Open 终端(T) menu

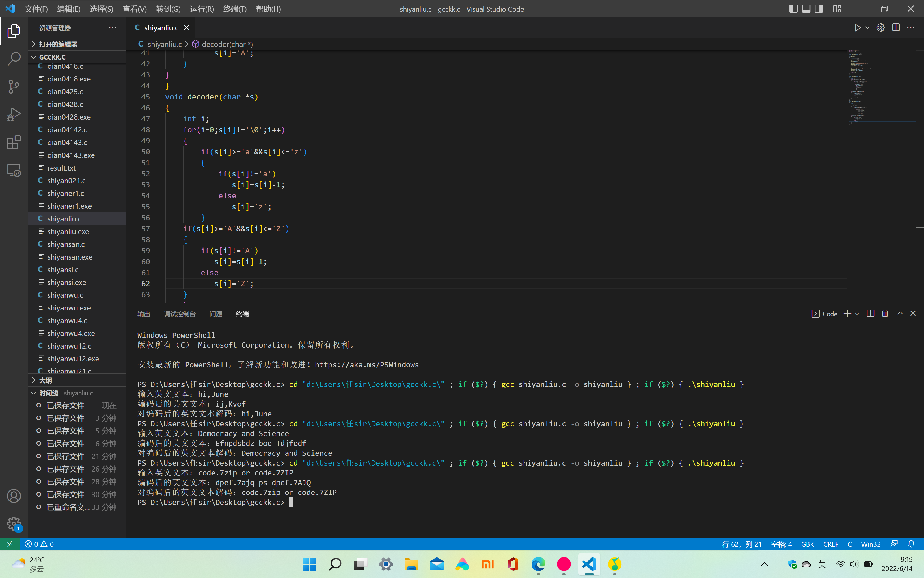235,9
